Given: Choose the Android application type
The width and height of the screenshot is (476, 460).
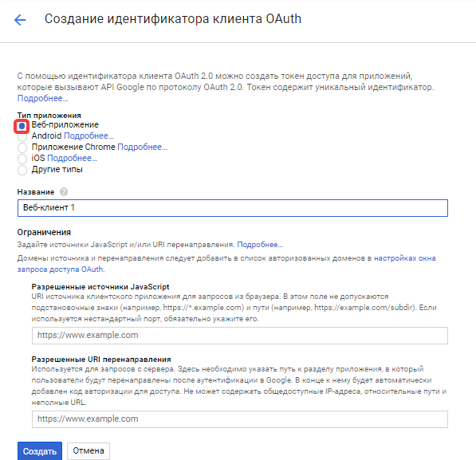Looking at the screenshot, I should point(22,137).
